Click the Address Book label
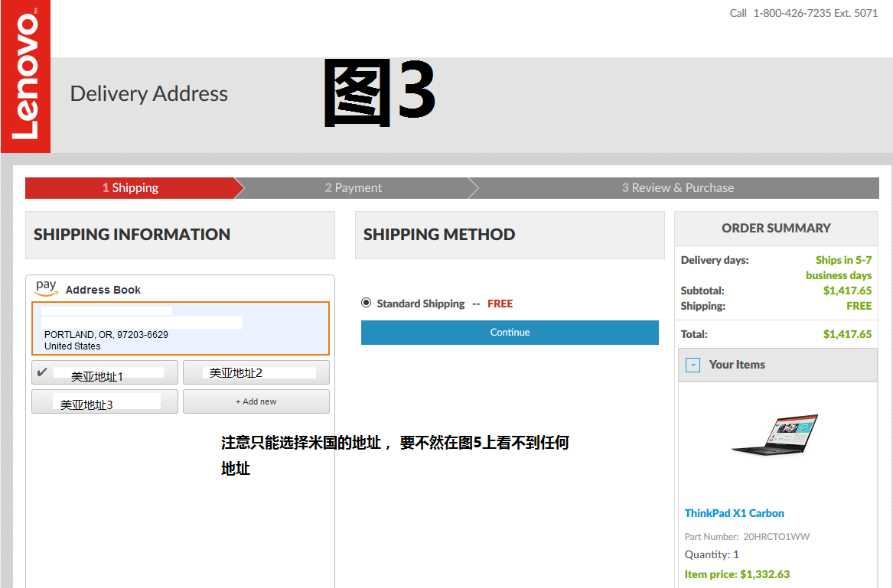The image size is (893, 588). click(103, 290)
